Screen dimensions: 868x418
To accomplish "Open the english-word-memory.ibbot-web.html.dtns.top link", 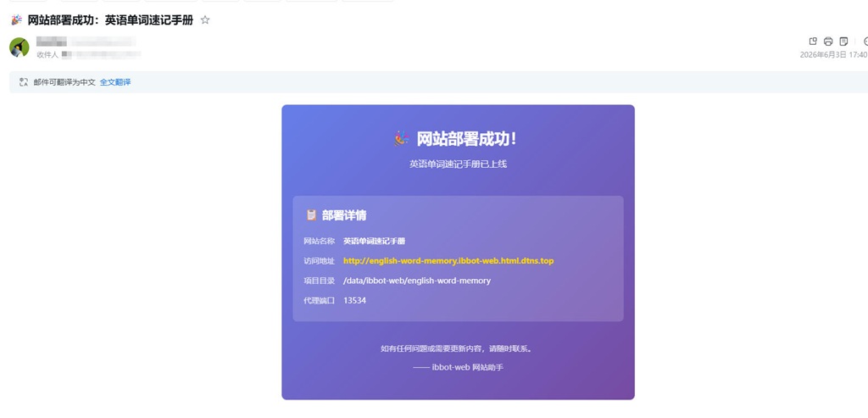I will [x=448, y=261].
